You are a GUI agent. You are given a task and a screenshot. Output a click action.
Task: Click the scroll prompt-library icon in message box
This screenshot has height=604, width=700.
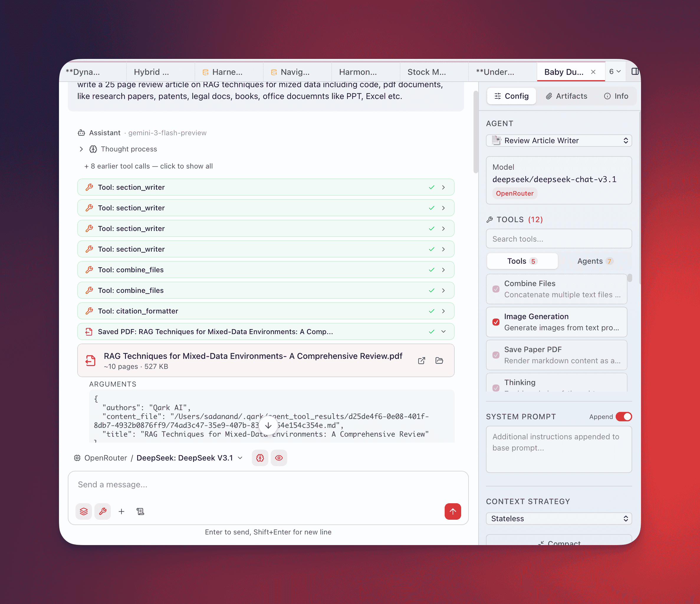[140, 511]
